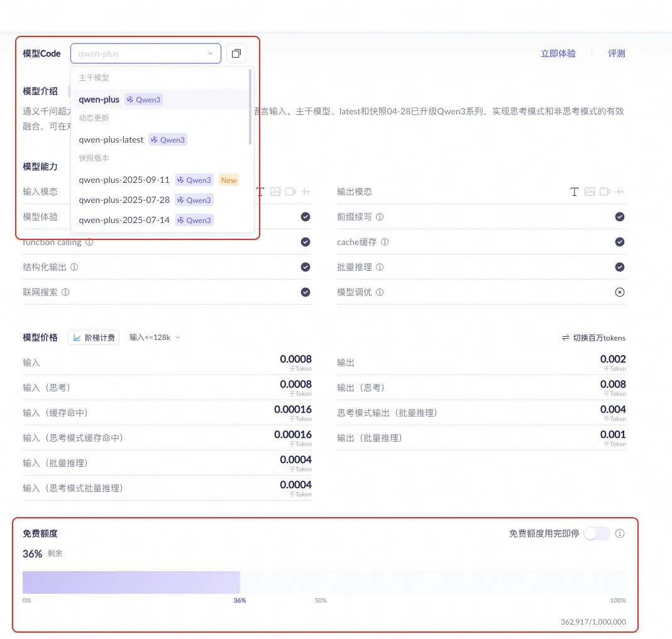Click the 362,917/1,000,000 quota value

pos(593,622)
